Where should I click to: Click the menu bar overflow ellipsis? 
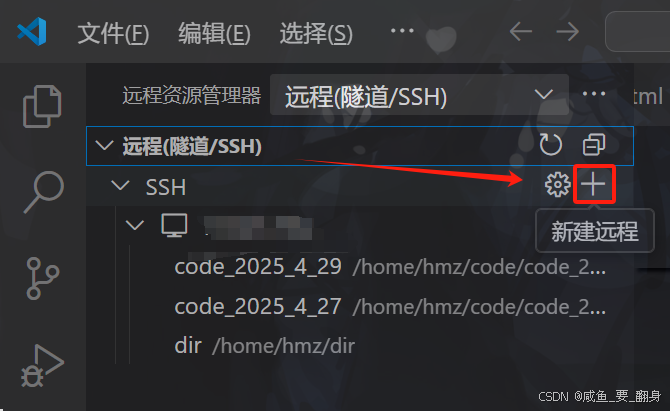click(x=402, y=31)
